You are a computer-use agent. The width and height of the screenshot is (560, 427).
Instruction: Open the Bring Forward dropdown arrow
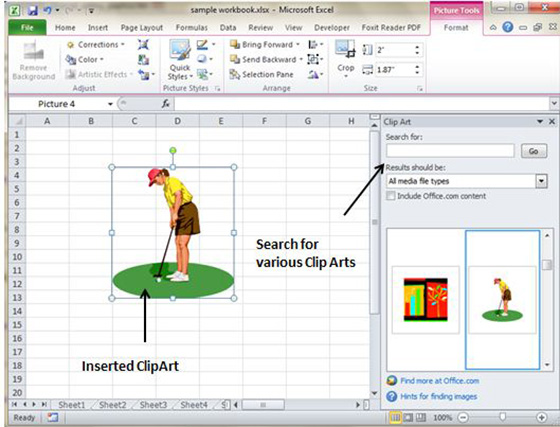[298, 45]
